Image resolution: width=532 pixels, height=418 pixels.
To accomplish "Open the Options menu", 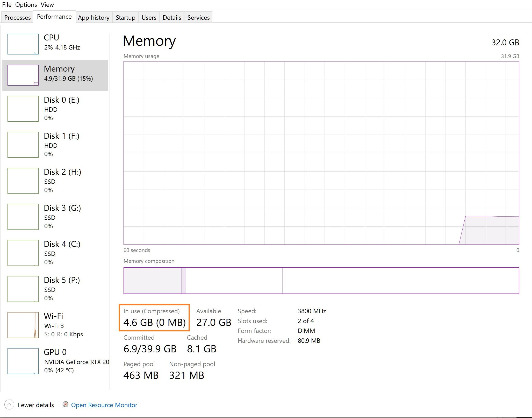I will coord(26,4).
